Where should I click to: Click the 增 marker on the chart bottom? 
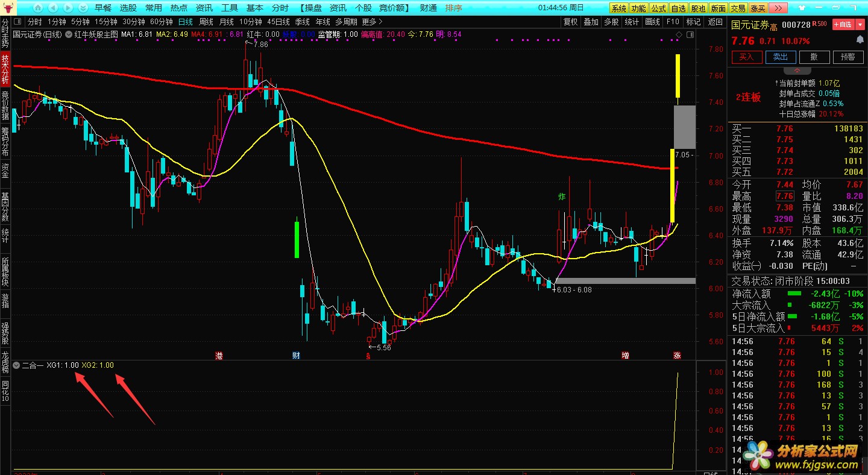tap(625, 356)
